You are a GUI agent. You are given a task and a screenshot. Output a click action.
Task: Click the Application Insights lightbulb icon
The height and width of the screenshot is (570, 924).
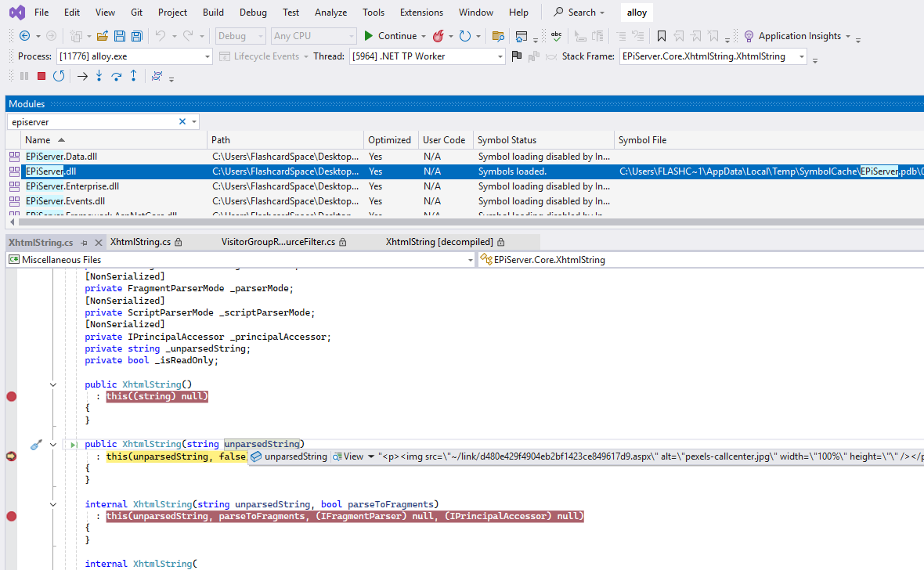click(x=749, y=36)
